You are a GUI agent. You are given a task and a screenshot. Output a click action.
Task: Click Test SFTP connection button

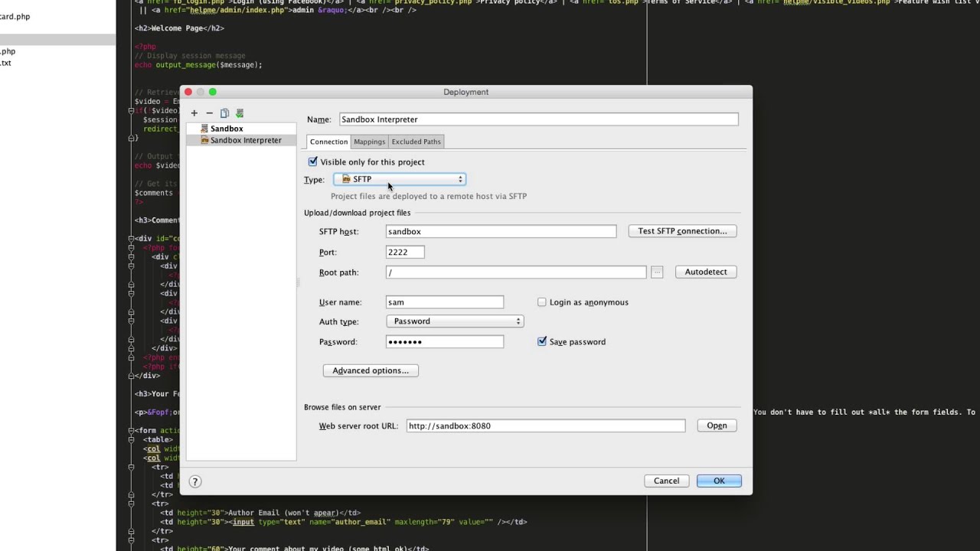(682, 231)
